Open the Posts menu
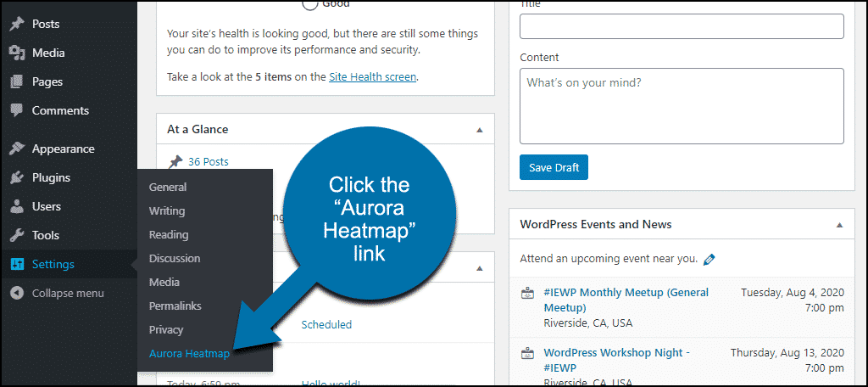The width and height of the screenshot is (868, 387). [x=46, y=25]
